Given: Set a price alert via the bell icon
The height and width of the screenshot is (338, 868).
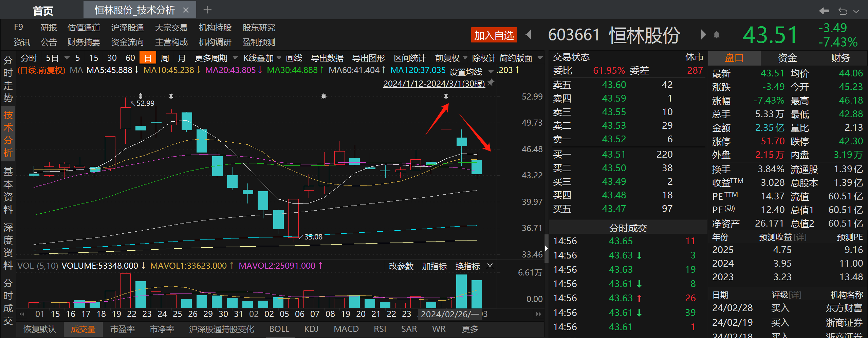Looking at the screenshot, I should pyautogui.click(x=716, y=34).
